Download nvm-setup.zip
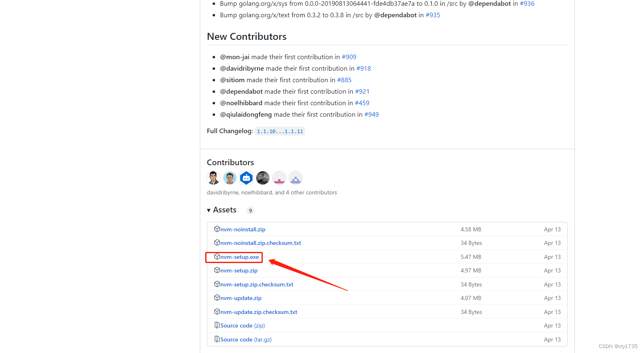The image size is (644, 353). [x=239, y=270]
